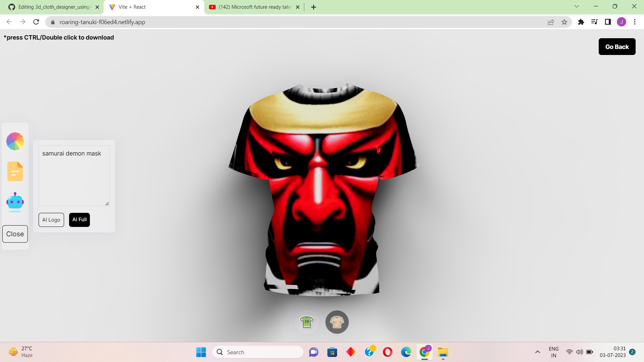Switch to the GitHub editing tab
Viewport: 644px width, 362px height.
point(54,7)
